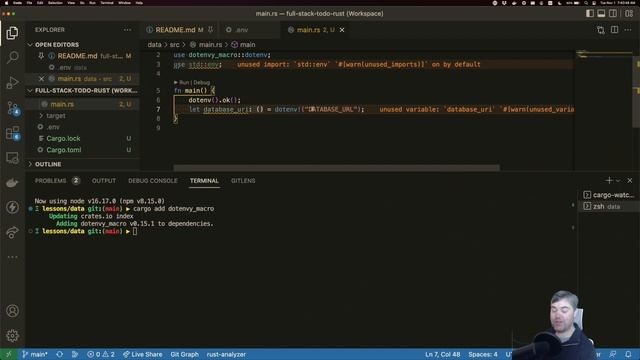This screenshot has height=360, width=640.
Task: Expand the Outline section
Action: 48,164
